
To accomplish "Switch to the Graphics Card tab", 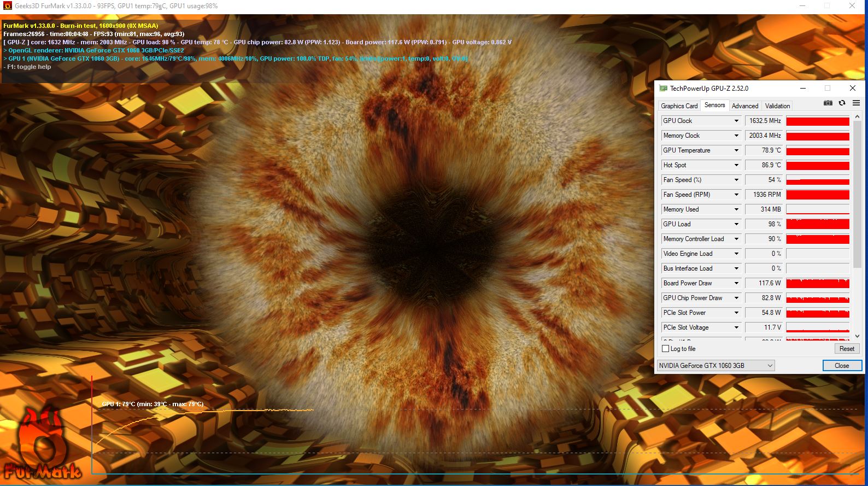I will [x=679, y=106].
